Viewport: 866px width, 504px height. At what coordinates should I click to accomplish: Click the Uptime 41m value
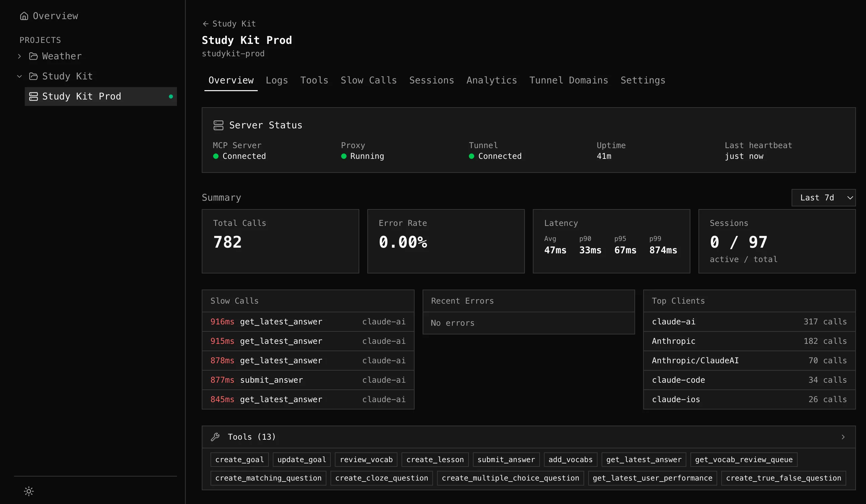tap(604, 156)
